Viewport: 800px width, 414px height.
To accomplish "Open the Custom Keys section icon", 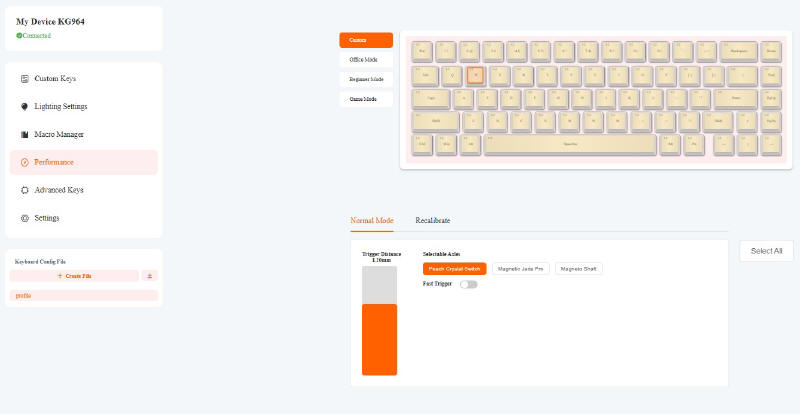I will click(x=24, y=79).
